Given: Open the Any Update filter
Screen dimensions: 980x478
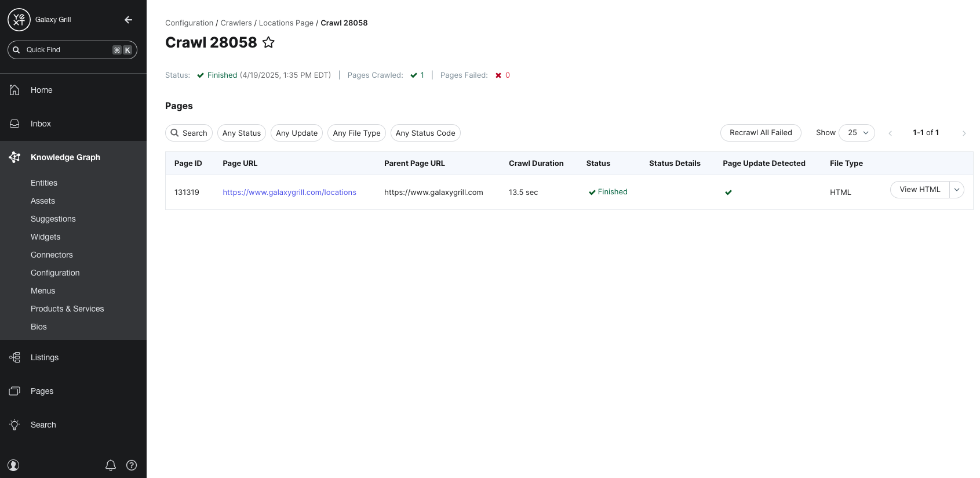Looking at the screenshot, I should 297,133.
